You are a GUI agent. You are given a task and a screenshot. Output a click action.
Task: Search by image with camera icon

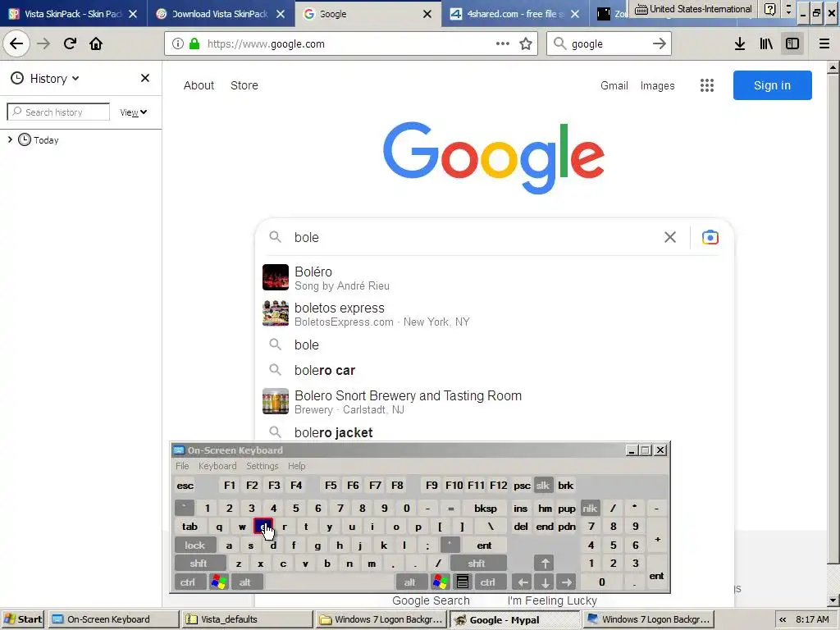coord(710,237)
